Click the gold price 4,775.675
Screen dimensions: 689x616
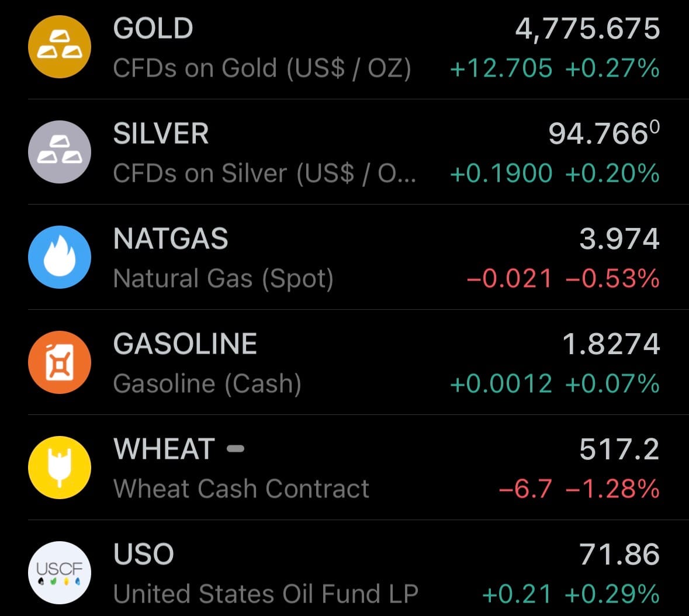[587, 29]
